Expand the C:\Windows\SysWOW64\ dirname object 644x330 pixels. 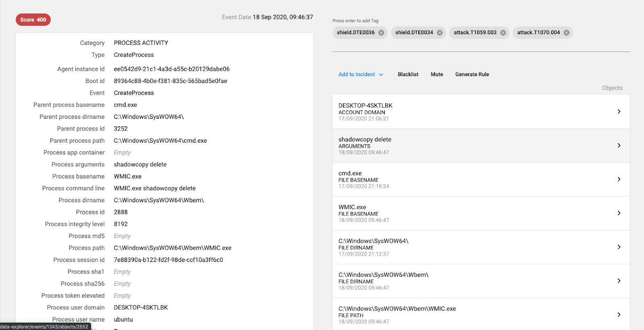tap(619, 247)
